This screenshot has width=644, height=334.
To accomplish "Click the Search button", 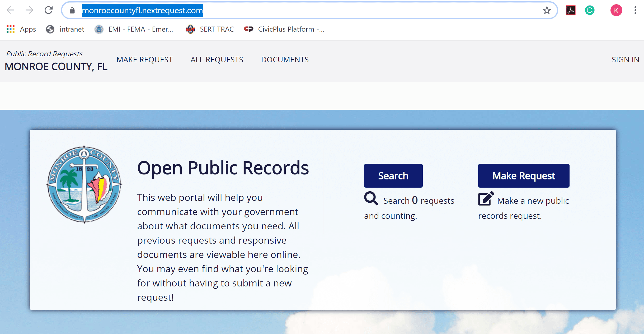I will (x=393, y=175).
